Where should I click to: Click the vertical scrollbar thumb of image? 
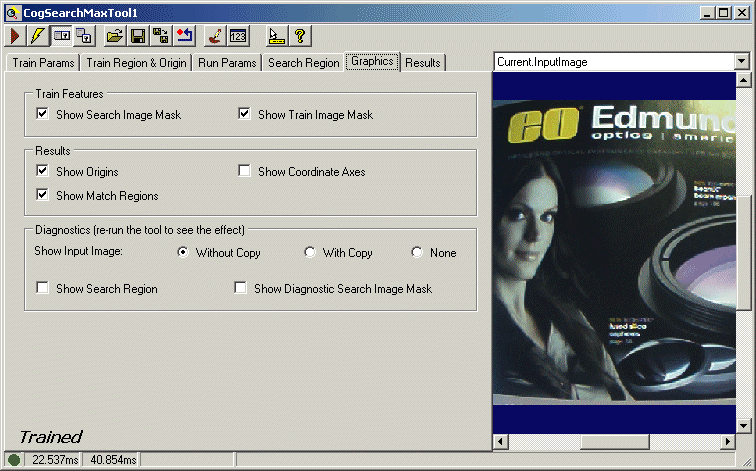[743, 252]
